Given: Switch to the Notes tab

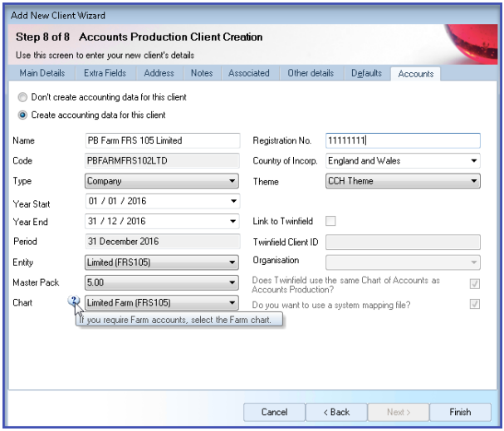Looking at the screenshot, I should click(202, 73).
